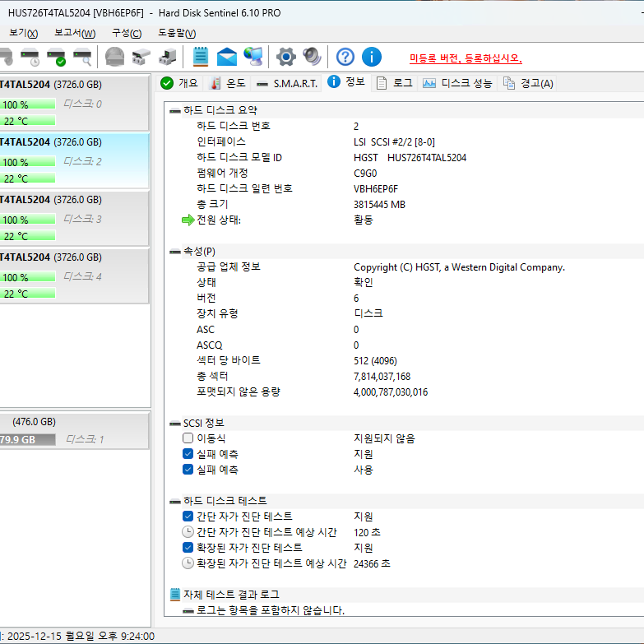Click model value HGST HUS726T4TAL5204
The image size is (644, 644).
coord(410,158)
